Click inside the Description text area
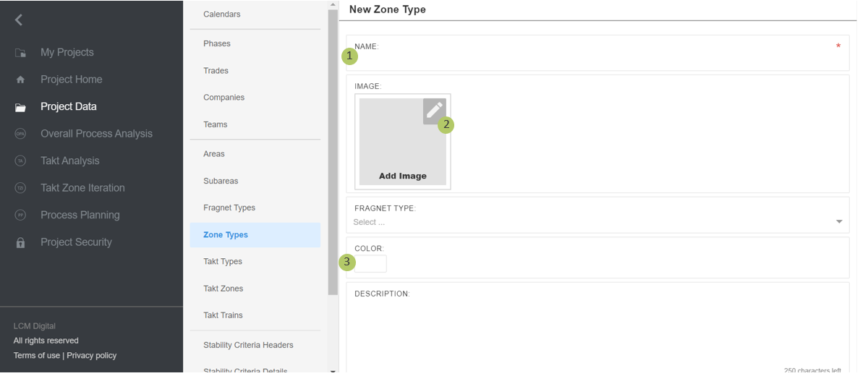The width and height of the screenshot is (868, 376). (597, 329)
